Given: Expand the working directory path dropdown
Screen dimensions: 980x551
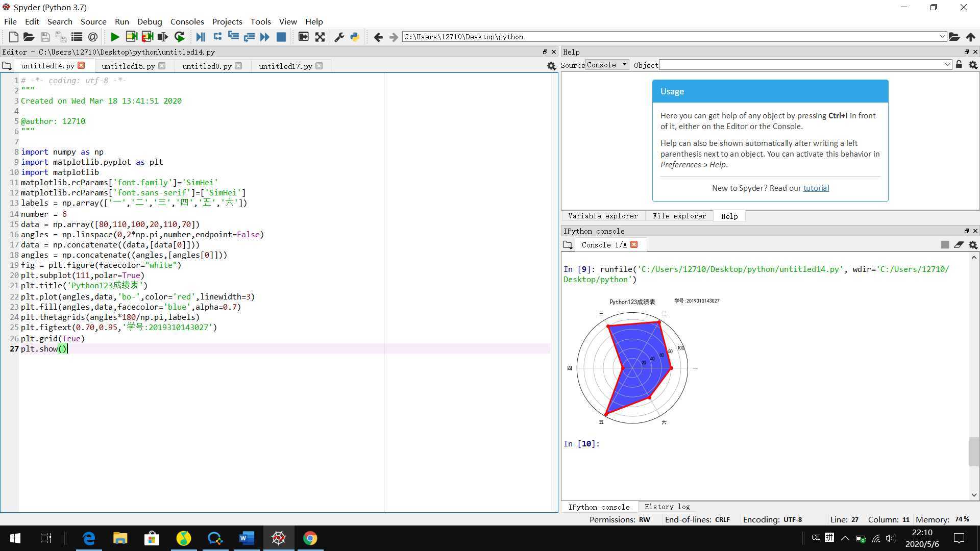Looking at the screenshot, I should tap(942, 37).
